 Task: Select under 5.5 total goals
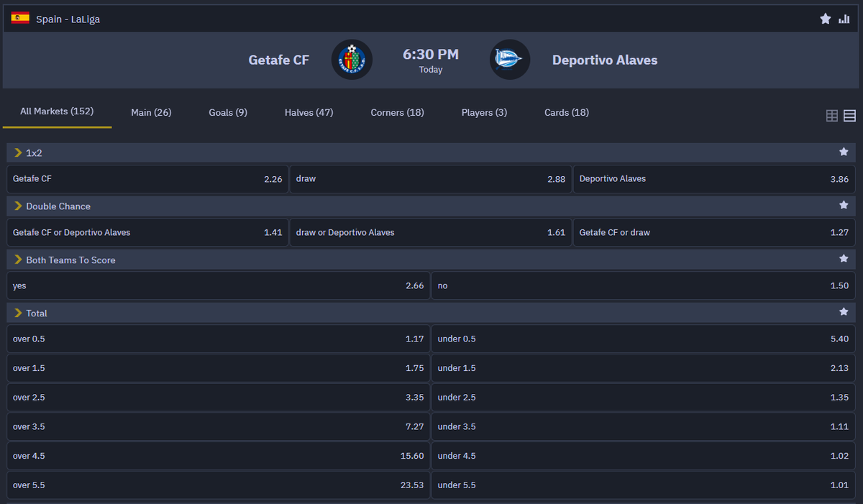[644, 485]
